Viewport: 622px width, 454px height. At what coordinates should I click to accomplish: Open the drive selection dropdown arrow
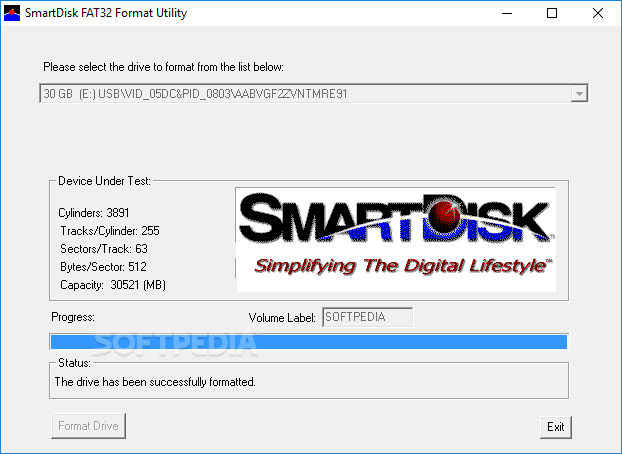[x=579, y=94]
